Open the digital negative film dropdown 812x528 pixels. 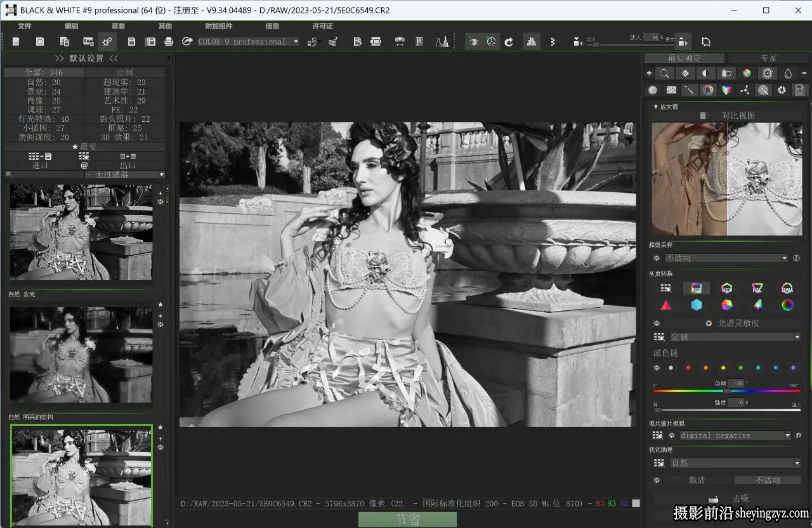point(735,435)
